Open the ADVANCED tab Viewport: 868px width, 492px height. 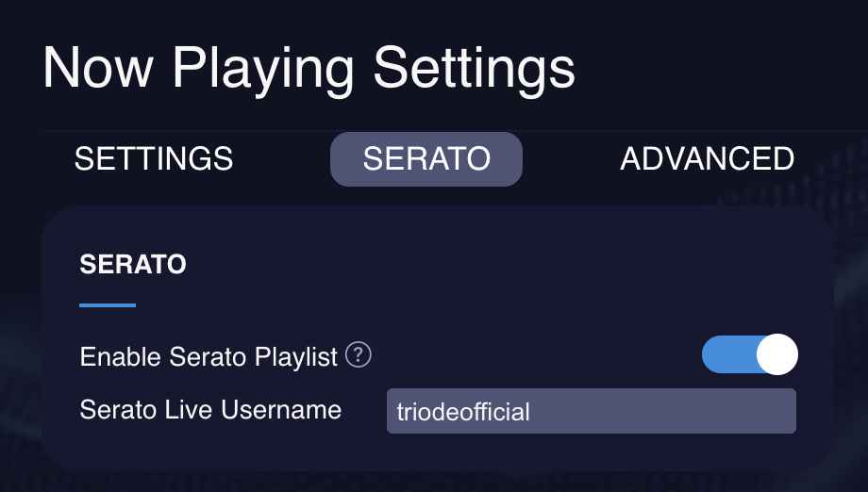tap(707, 159)
